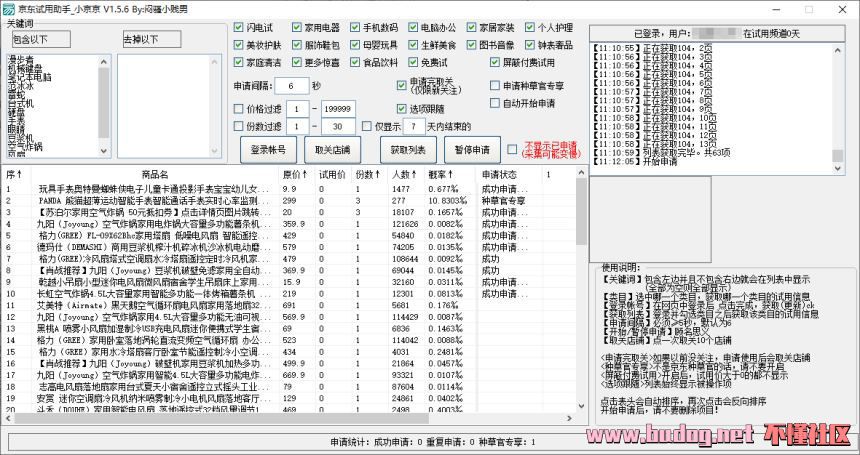Image resolution: width=860 pixels, height=455 pixels.
Task: Toggle the 美妆护肤 checkbox
Action: (x=238, y=45)
